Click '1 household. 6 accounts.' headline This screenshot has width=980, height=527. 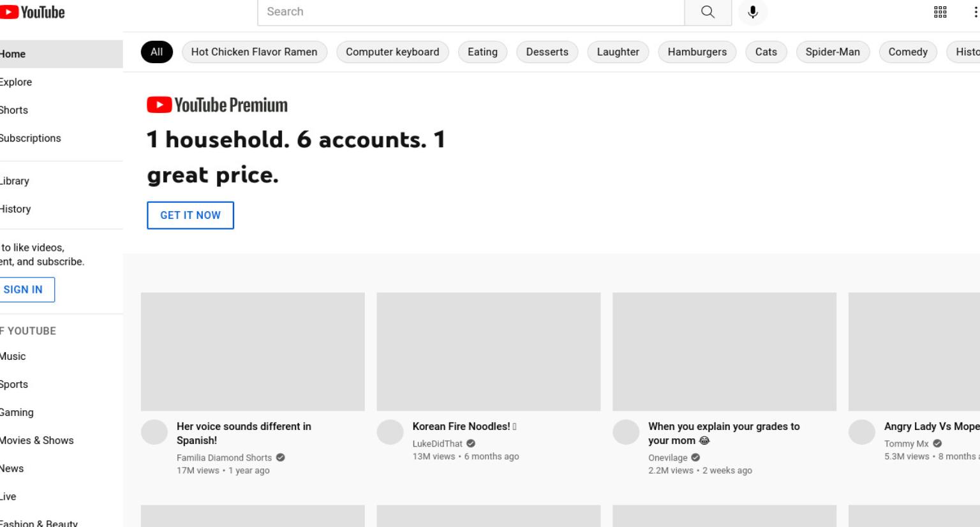pyautogui.click(x=296, y=157)
